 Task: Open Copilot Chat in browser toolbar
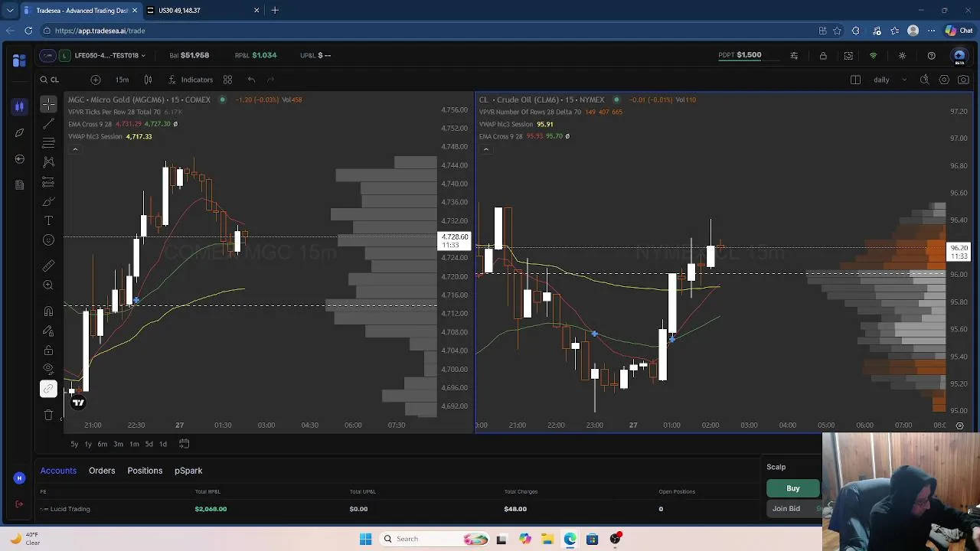point(960,31)
